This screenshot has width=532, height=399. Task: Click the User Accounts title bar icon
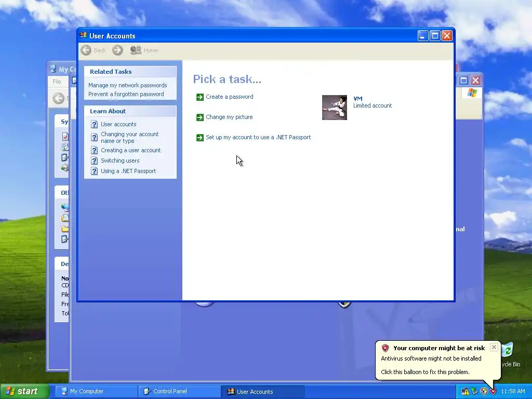tap(83, 35)
